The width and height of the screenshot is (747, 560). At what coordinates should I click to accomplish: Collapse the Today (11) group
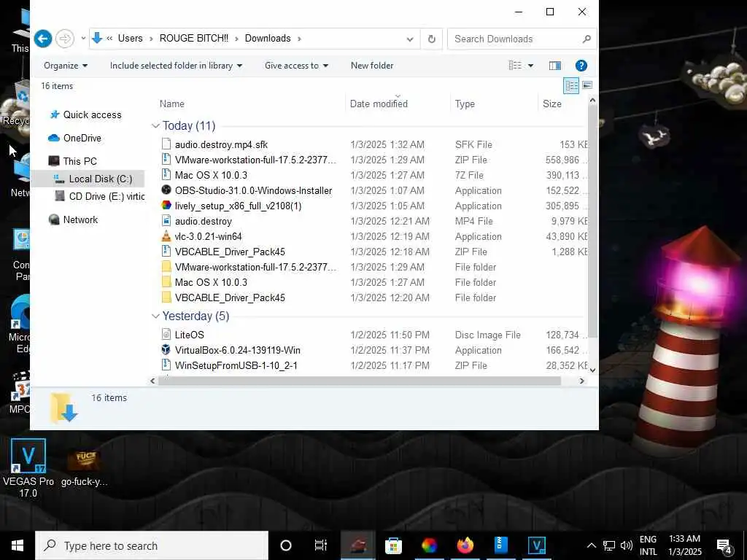(155, 125)
